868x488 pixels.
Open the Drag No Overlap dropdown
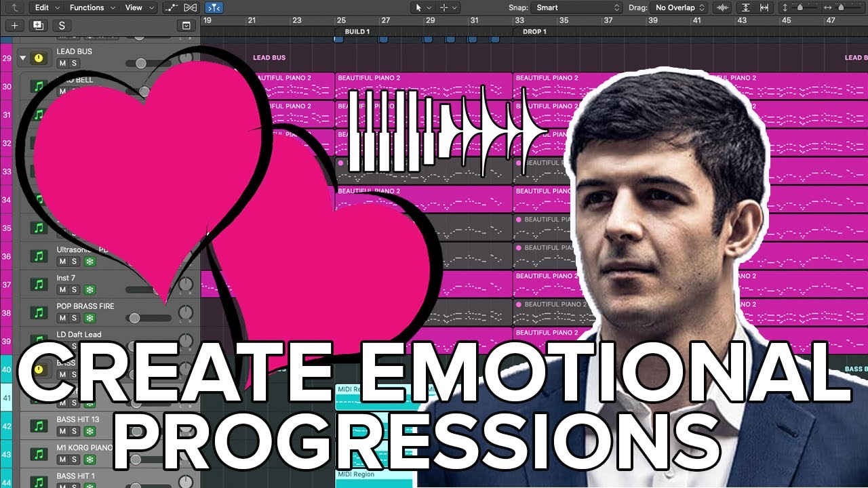678,7
